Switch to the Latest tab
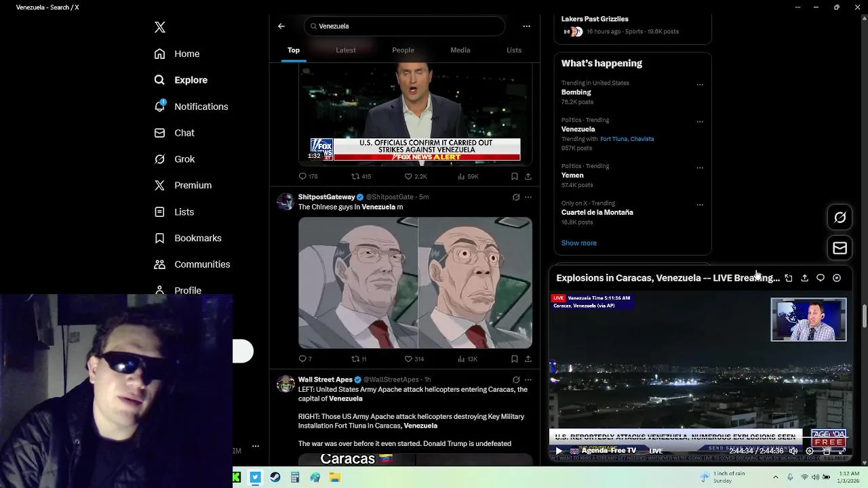868x488 pixels. click(x=346, y=50)
